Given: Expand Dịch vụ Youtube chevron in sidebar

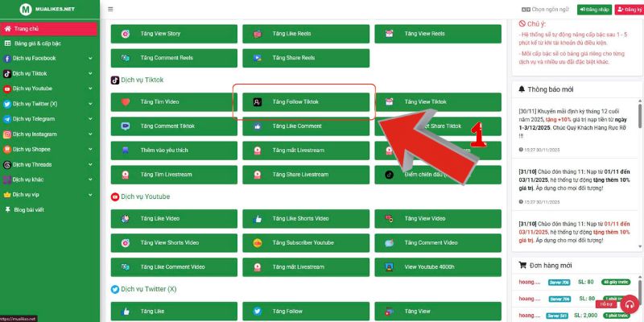Looking at the screenshot, I should point(90,89).
